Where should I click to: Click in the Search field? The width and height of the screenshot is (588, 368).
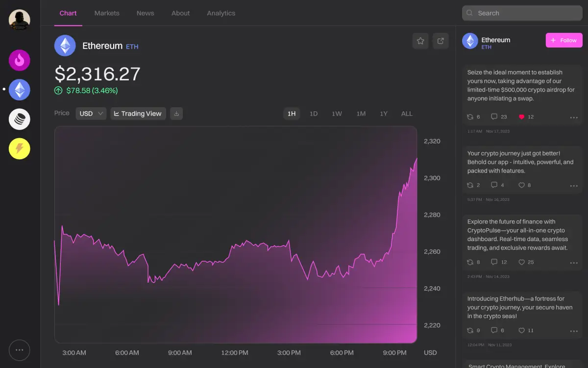coord(522,13)
